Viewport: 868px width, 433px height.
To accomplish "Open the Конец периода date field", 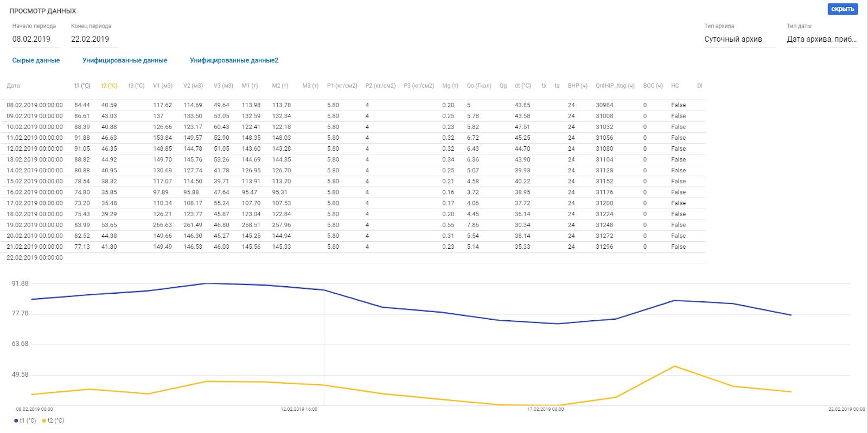I will click(94, 39).
